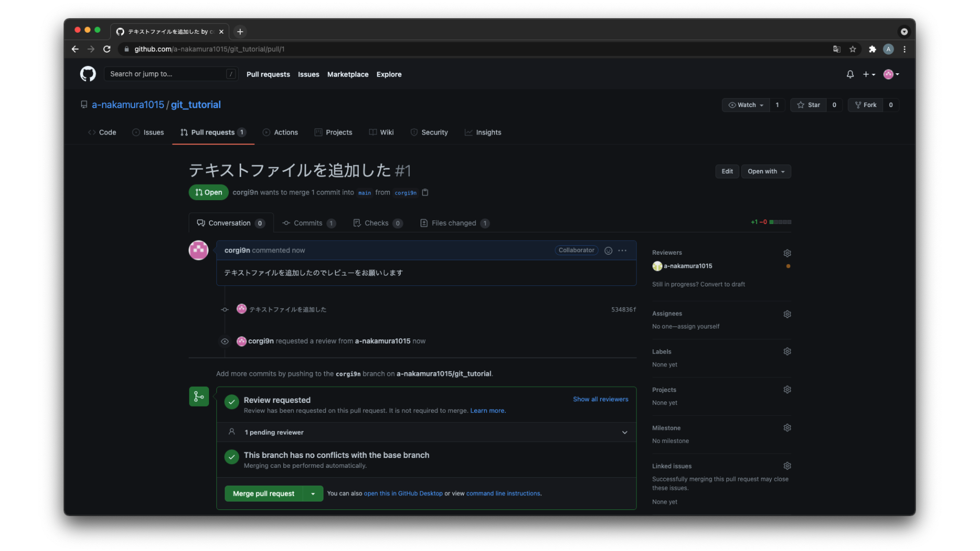
Task: Switch to the Issues repository tab
Action: (148, 133)
